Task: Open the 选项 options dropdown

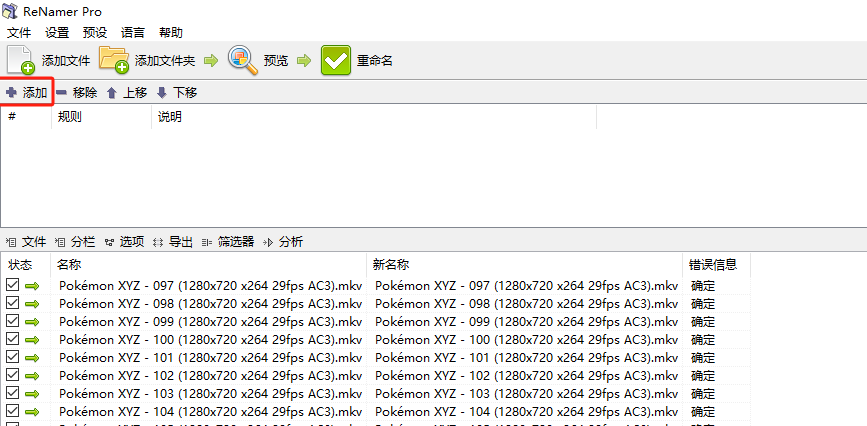Action: click(124, 242)
